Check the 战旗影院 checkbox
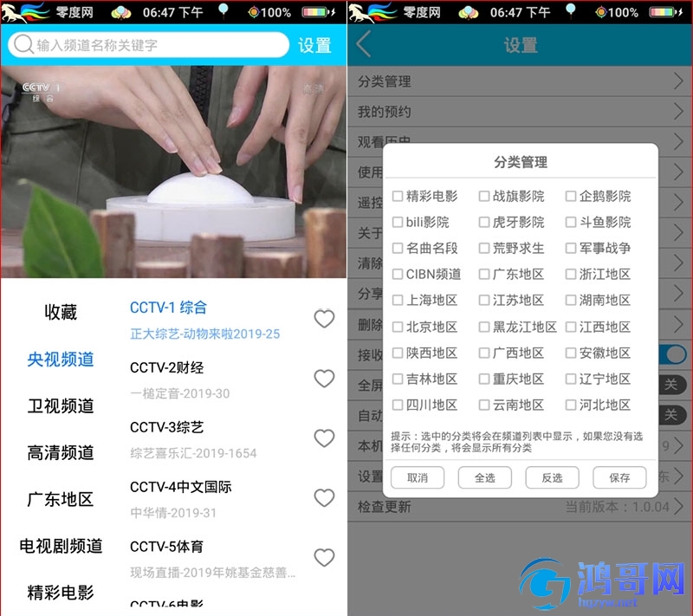This screenshot has height=616, width=693. (484, 196)
